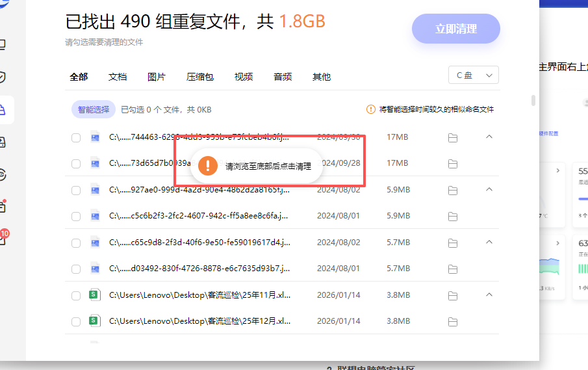This screenshot has width=588, height=370.
Task: Open folder for 25年11月 spreadsheet
Action: click(x=453, y=295)
